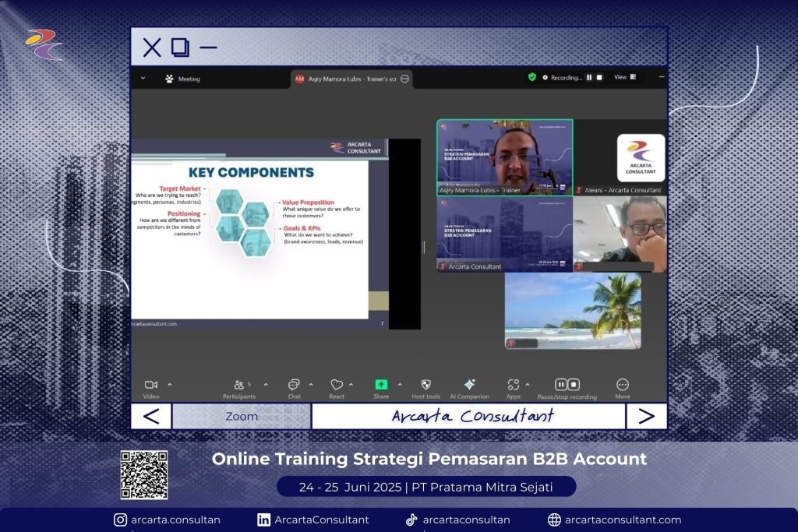Pause recording in the bottom toolbar

[561, 385]
